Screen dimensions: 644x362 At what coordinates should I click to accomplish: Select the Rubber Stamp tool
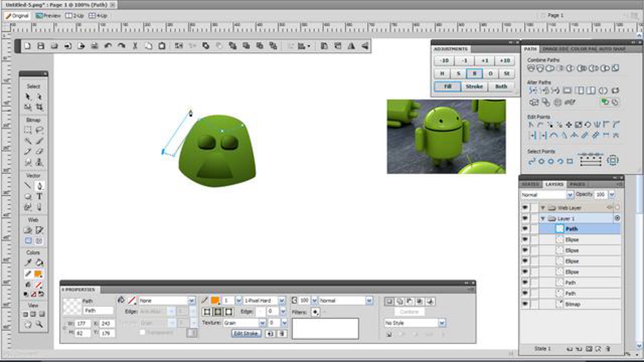[39, 162]
